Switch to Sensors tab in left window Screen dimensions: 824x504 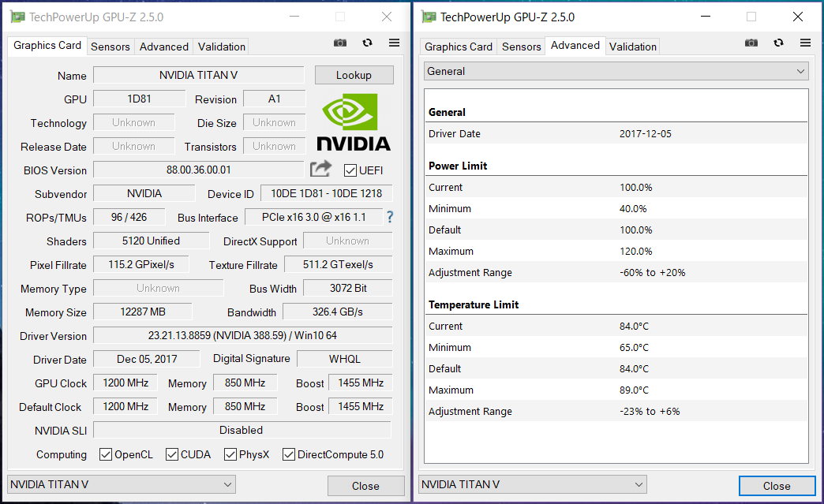click(110, 47)
